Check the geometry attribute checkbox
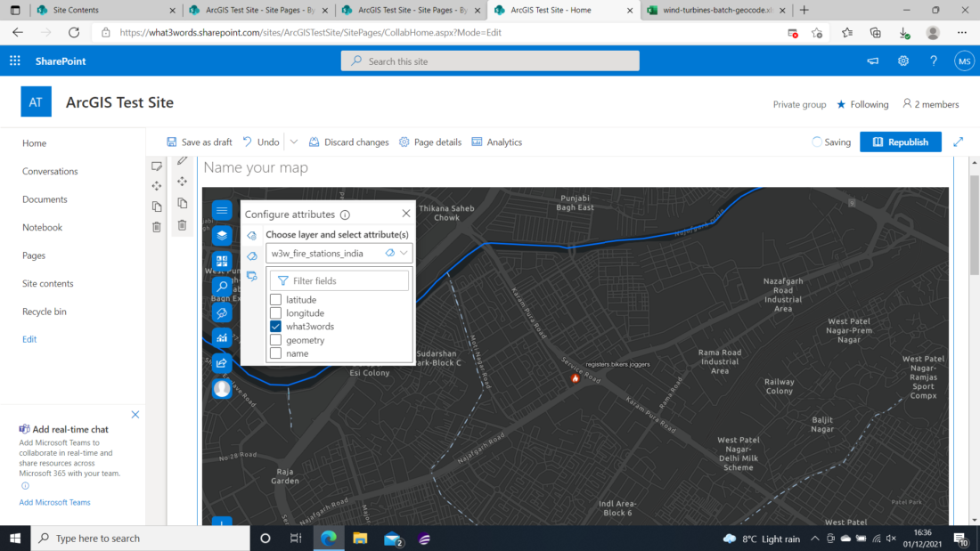 pos(275,340)
